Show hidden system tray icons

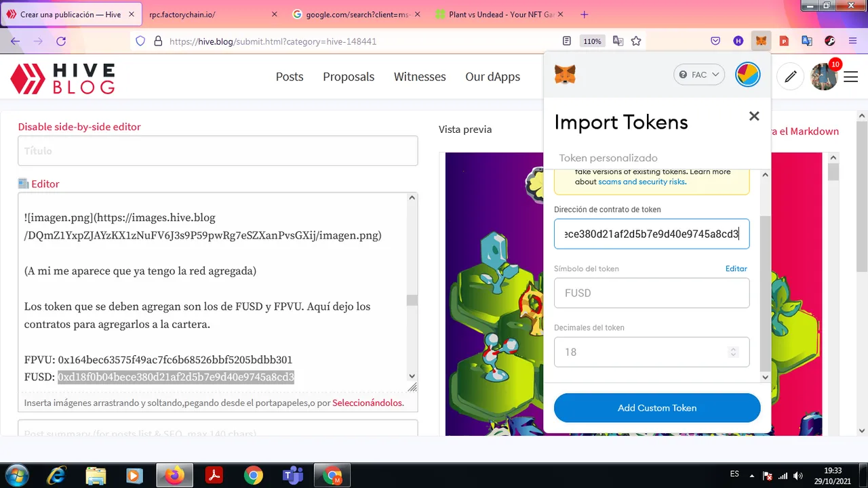[751, 476]
